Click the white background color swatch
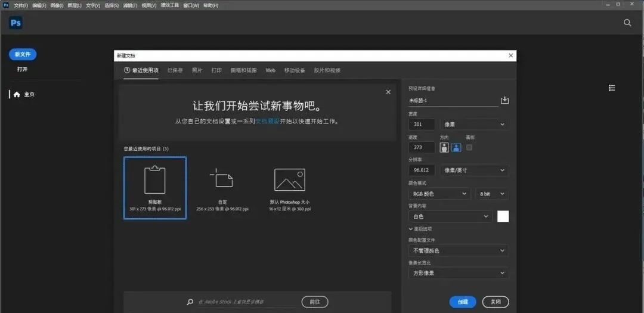This screenshot has height=313, width=644. coord(503,216)
